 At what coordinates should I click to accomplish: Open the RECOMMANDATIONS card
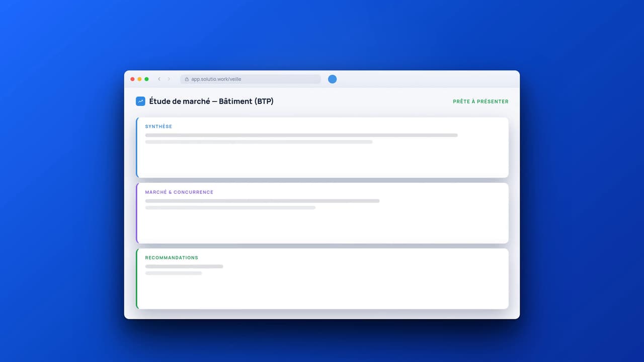click(x=322, y=279)
